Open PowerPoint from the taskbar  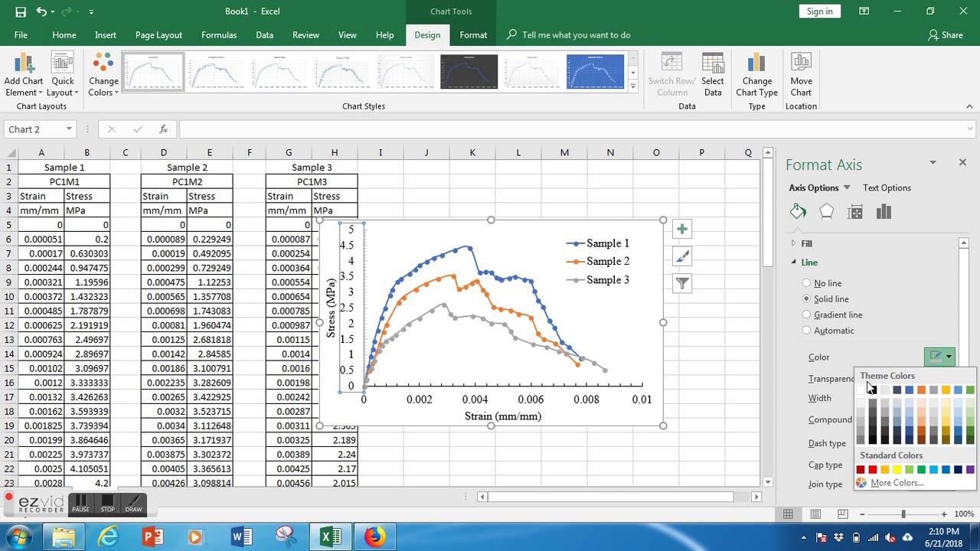153,536
